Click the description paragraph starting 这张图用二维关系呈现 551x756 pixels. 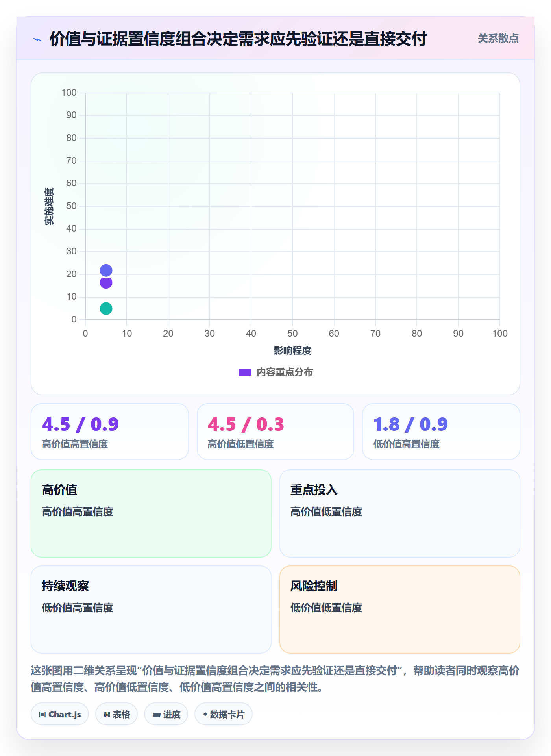(275, 679)
